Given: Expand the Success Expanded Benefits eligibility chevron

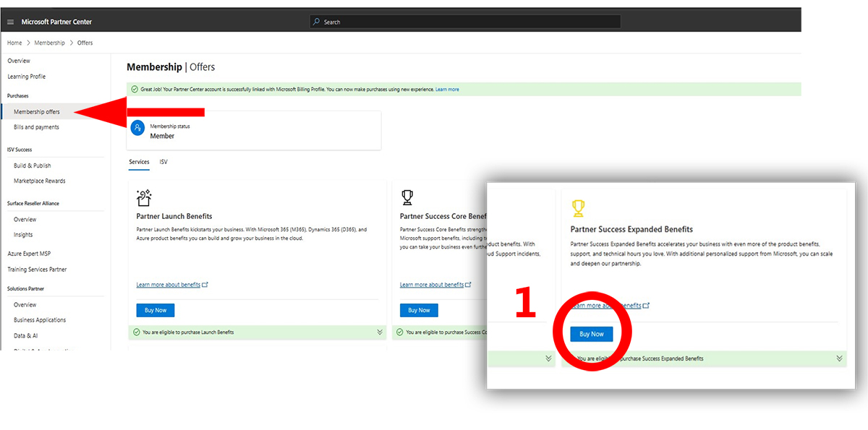Looking at the screenshot, I should [x=839, y=358].
